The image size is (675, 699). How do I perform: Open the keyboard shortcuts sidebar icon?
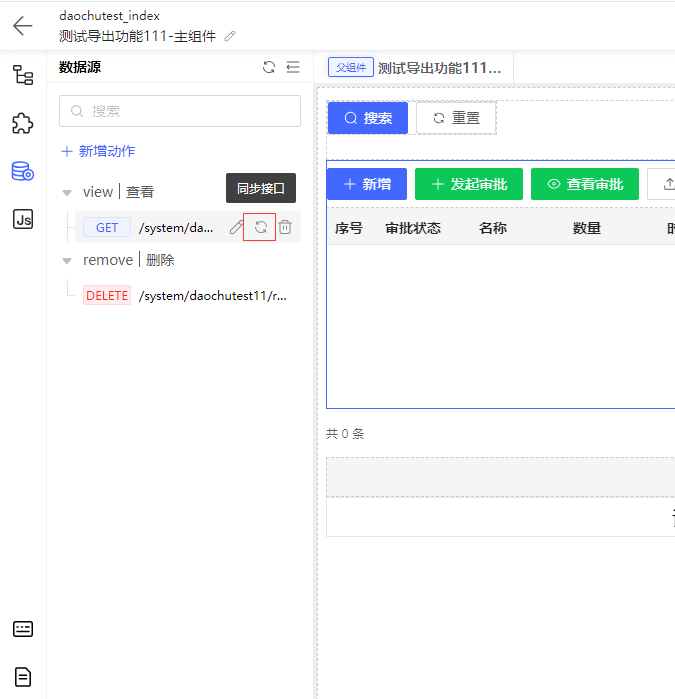tap(23, 629)
